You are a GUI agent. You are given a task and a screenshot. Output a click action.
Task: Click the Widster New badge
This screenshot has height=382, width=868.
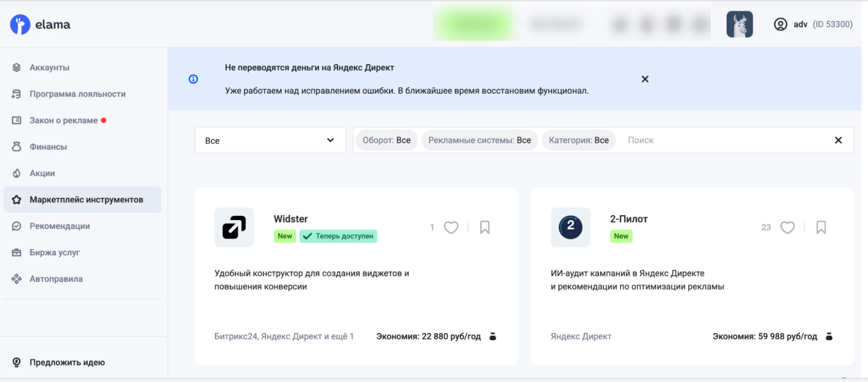pyautogui.click(x=285, y=236)
